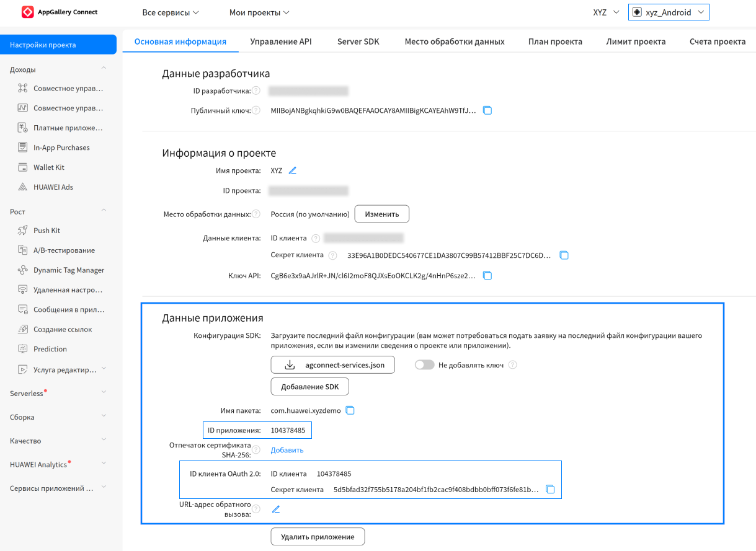The width and height of the screenshot is (756, 551).
Task: Open the XYZ project selector
Action: [606, 12]
